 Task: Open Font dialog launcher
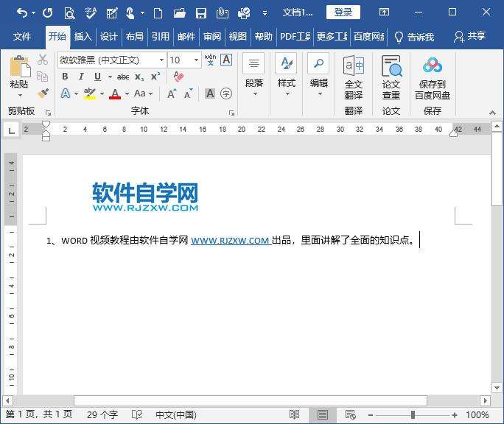tap(232, 113)
